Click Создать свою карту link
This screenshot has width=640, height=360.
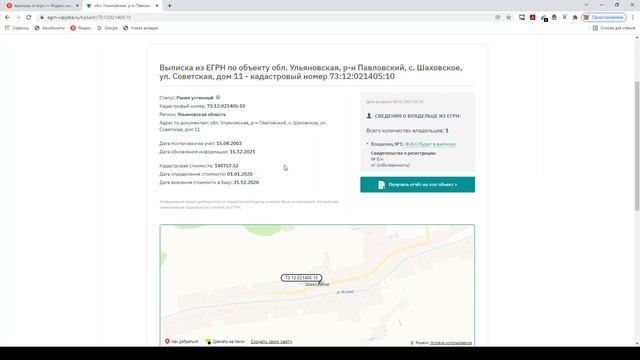[x=271, y=341]
